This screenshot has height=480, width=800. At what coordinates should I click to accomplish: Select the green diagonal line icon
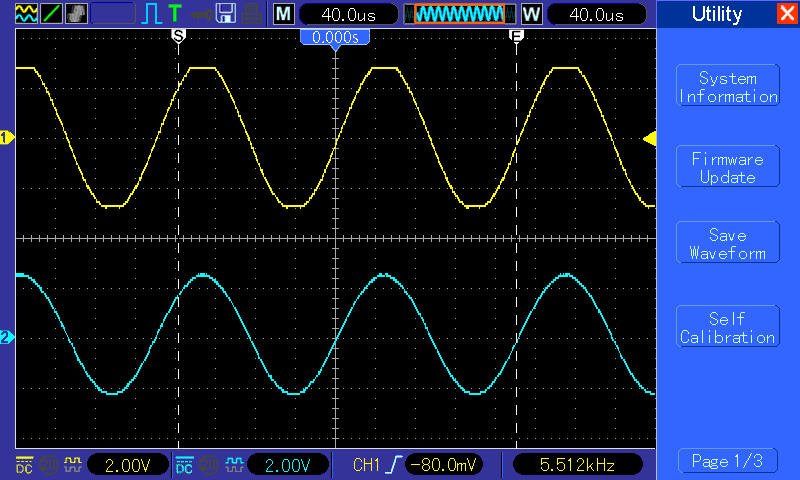(x=51, y=14)
